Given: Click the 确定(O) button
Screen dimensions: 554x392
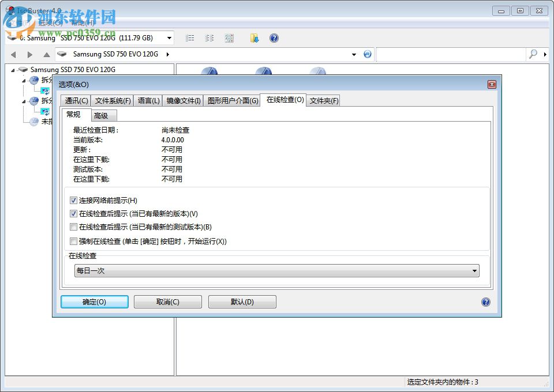Looking at the screenshot, I should point(94,301).
